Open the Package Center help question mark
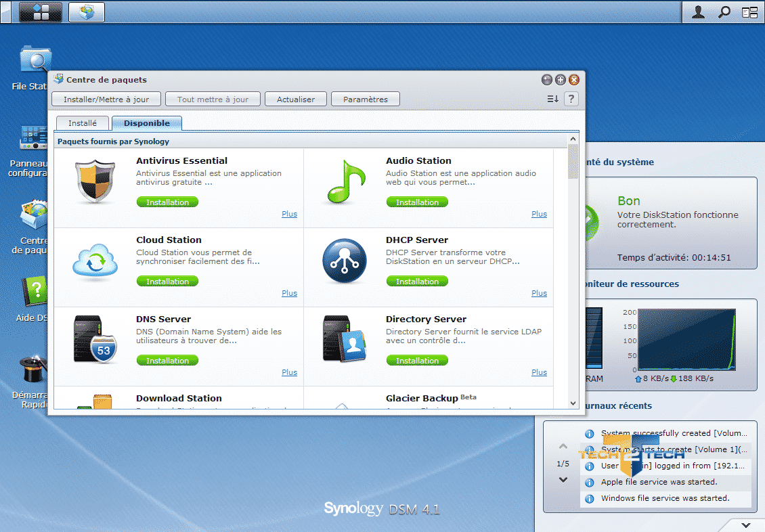Image resolution: width=765 pixels, height=532 pixels. 571,99
